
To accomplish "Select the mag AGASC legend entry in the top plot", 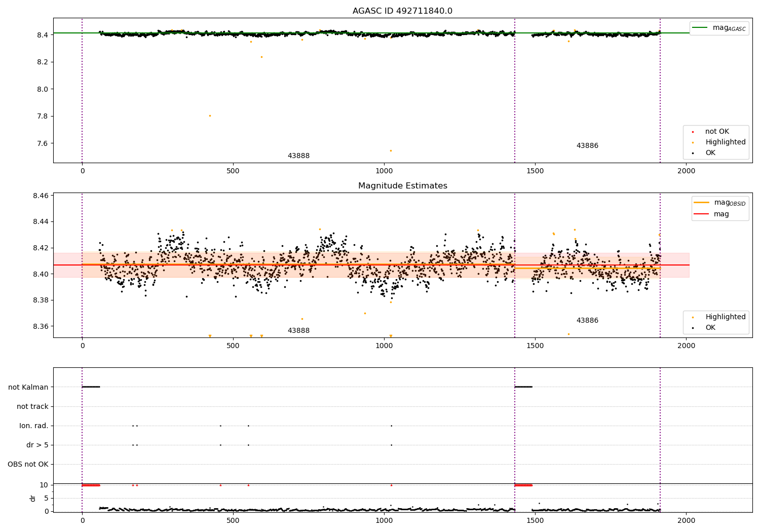I will 719,28.
